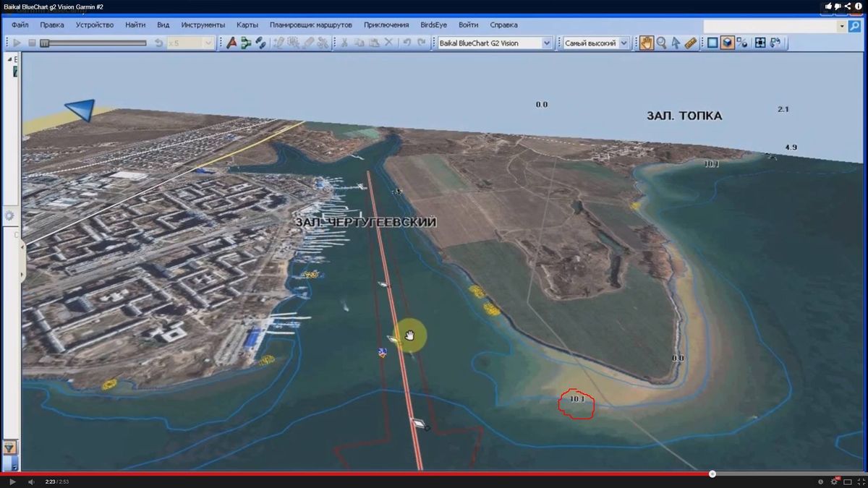Click the Войти menu item

click(x=468, y=25)
